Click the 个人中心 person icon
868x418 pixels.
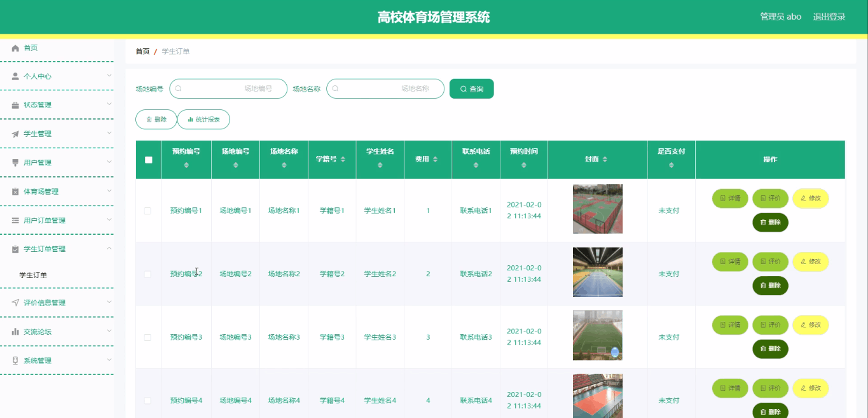(x=14, y=76)
